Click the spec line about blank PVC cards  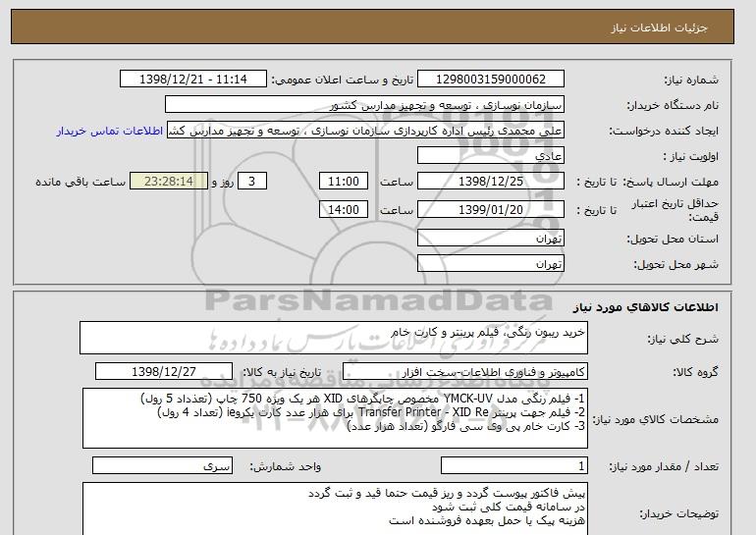coord(465,426)
